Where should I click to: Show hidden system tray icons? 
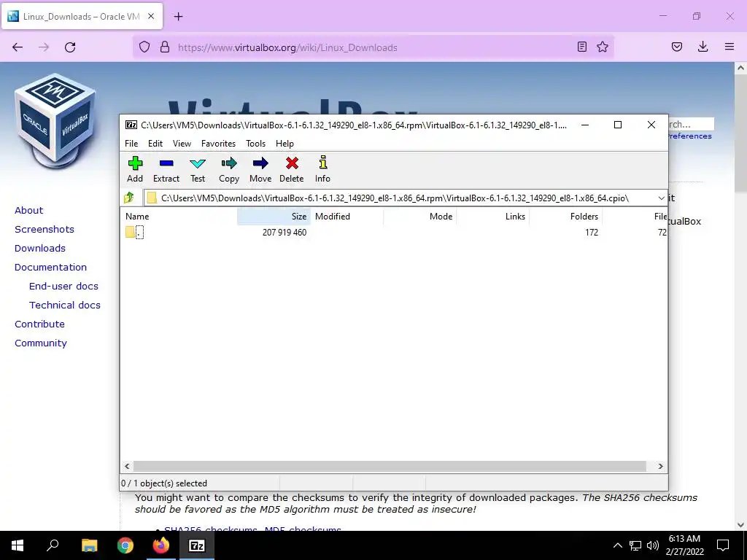(x=617, y=545)
